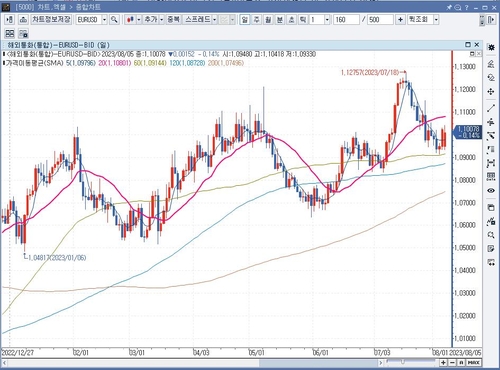
Task: Click the toolbar overflow scroll arrows
Action: point(482,20)
